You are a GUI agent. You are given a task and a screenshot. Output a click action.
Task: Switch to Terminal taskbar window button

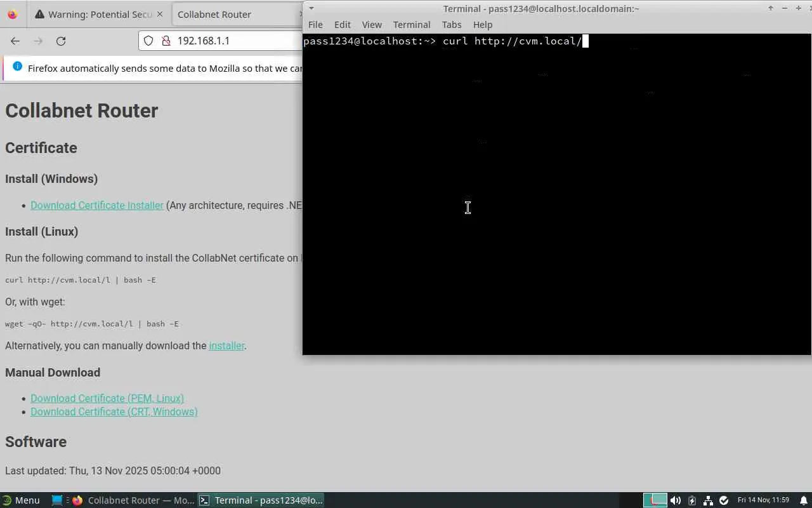coord(261,500)
